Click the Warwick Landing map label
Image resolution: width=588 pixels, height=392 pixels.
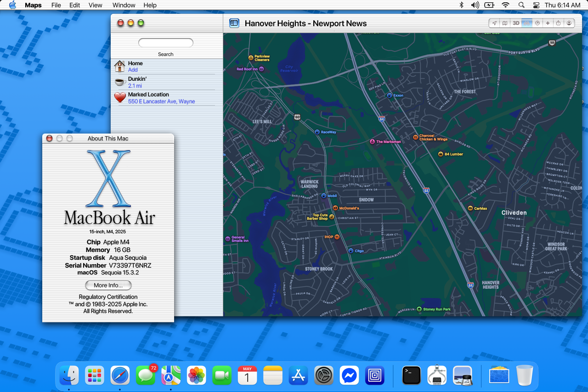[x=309, y=184]
